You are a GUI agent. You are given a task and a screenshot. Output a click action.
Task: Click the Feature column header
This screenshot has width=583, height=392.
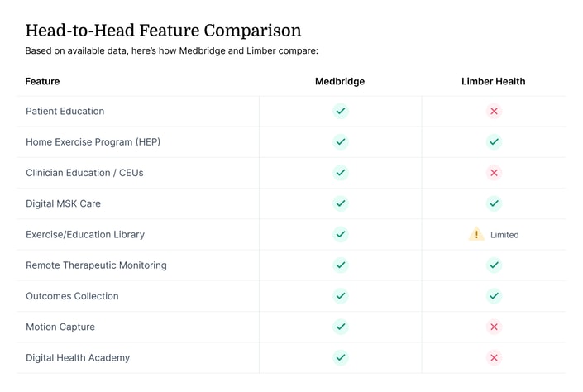[x=42, y=81]
